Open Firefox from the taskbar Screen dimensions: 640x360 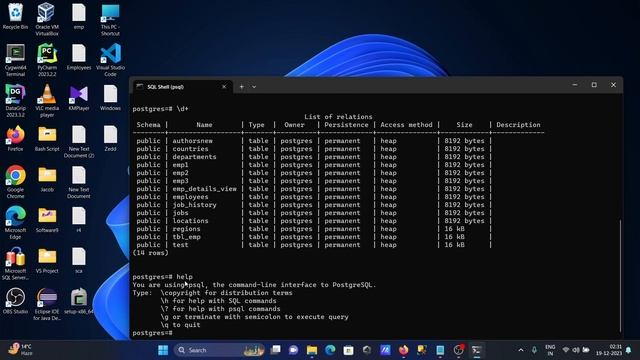coord(403,350)
